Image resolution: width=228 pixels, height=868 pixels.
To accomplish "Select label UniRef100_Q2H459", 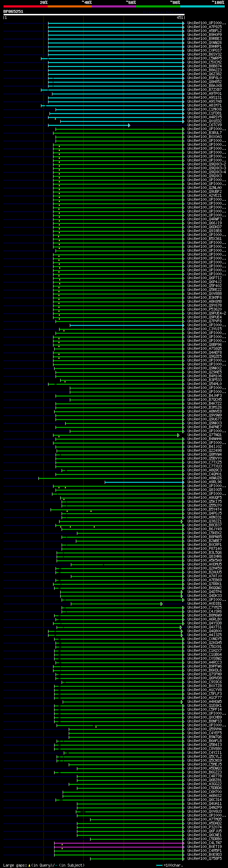I will coord(204,569).
